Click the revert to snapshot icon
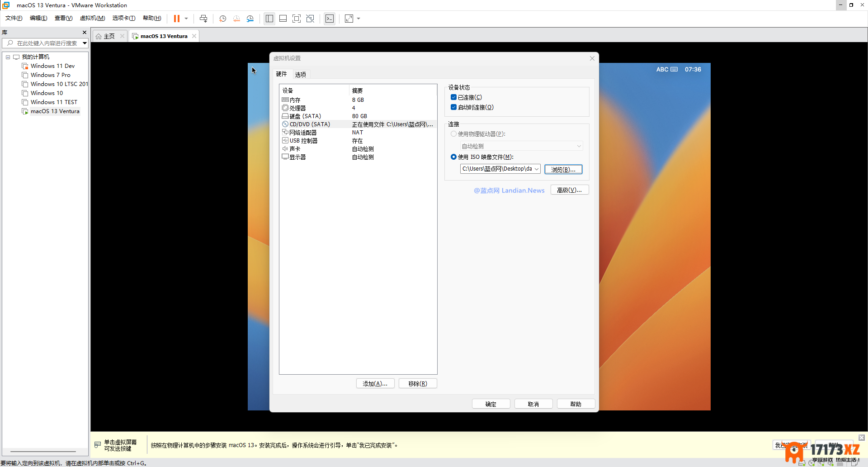 pos(236,19)
